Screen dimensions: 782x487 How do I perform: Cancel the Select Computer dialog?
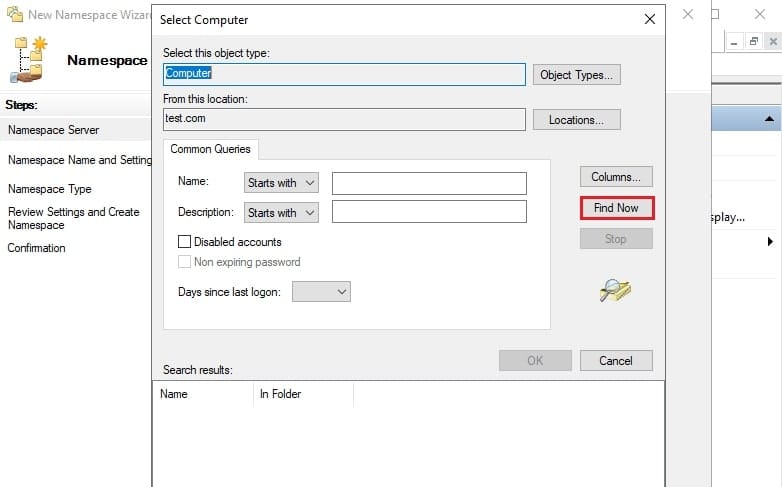tap(616, 360)
